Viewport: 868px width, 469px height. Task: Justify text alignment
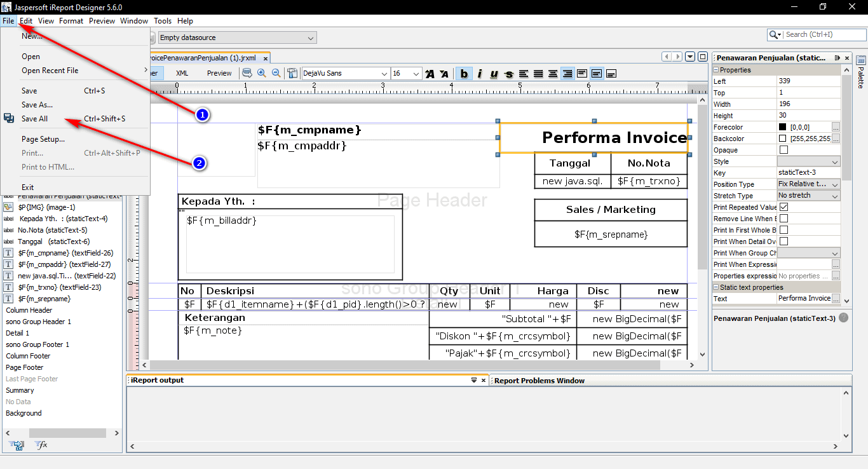click(538, 74)
